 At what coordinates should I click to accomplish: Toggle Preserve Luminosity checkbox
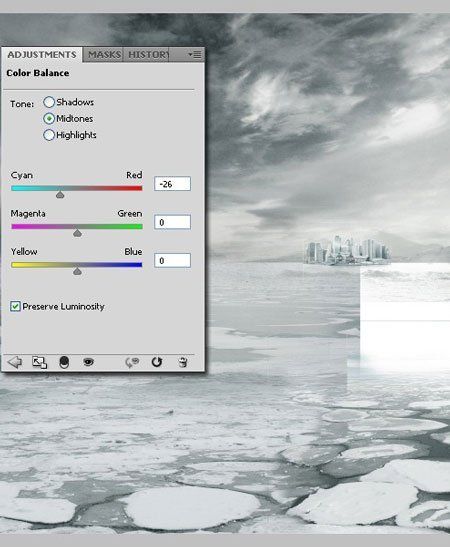coord(15,306)
